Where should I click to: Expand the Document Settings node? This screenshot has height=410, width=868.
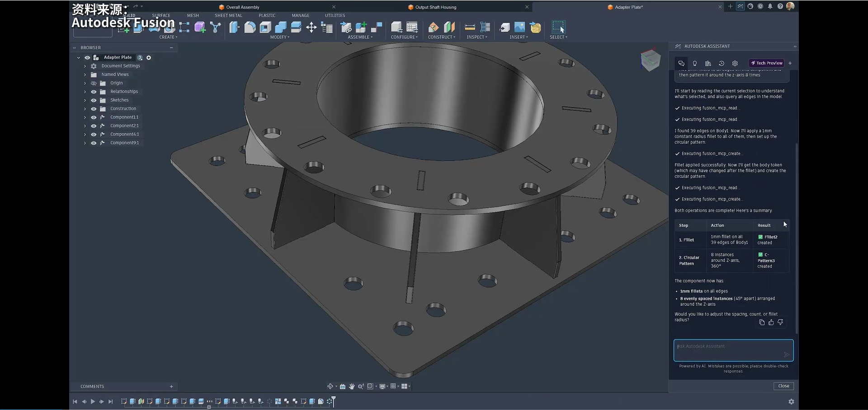coord(85,66)
